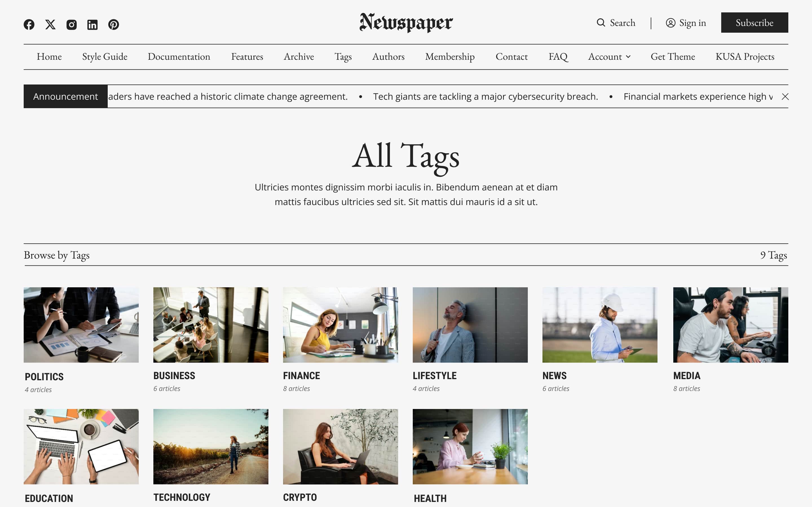The image size is (812, 507).
Task: Open the Pinterest social icon
Action: pyautogui.click(x=114, y=24)
